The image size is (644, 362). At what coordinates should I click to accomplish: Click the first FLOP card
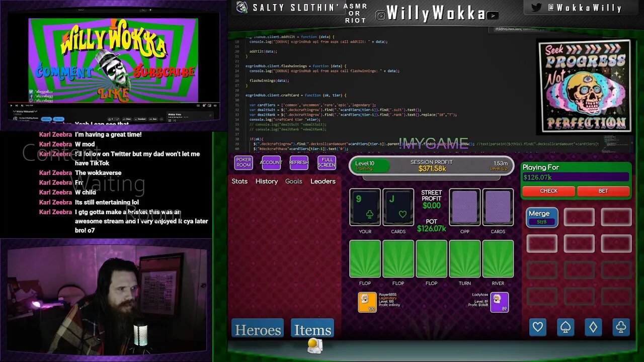[x=365, y=259]
